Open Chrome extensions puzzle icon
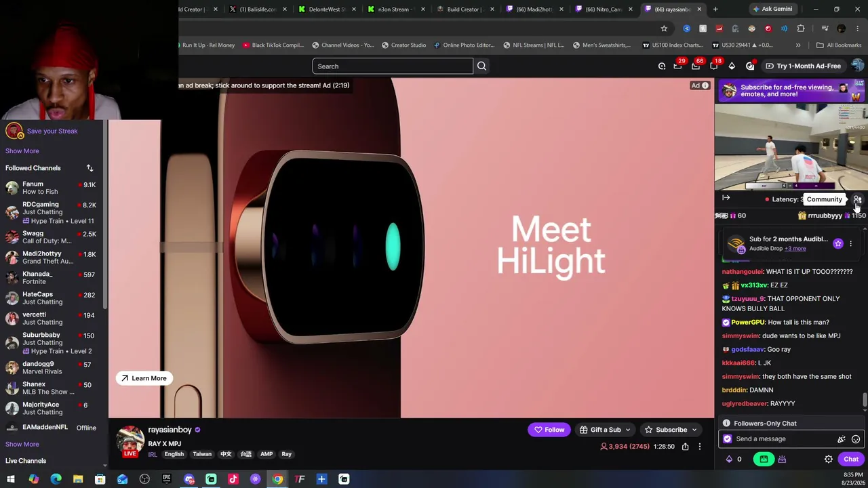This screenshot has height=488, width=868. click(x=801, y=28)
